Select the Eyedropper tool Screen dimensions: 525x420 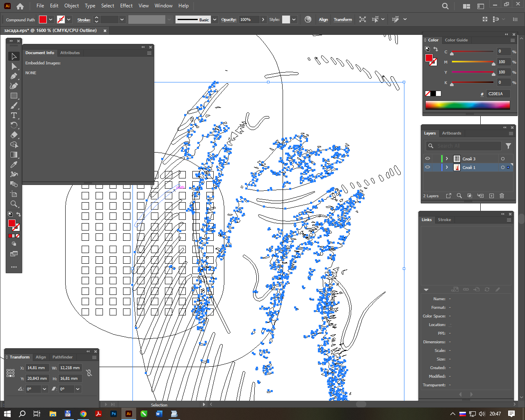pyautogui.click(x=14, y=164)
